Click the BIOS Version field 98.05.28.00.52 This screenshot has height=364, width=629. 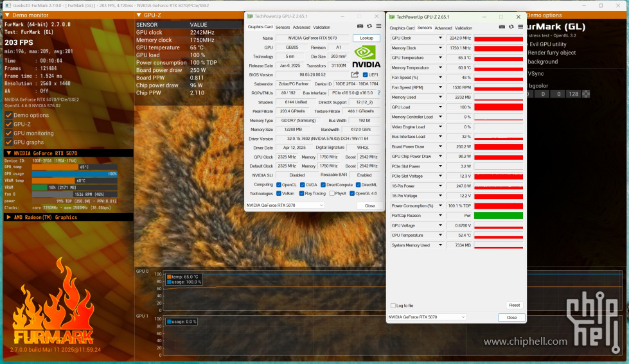[312, 74]
